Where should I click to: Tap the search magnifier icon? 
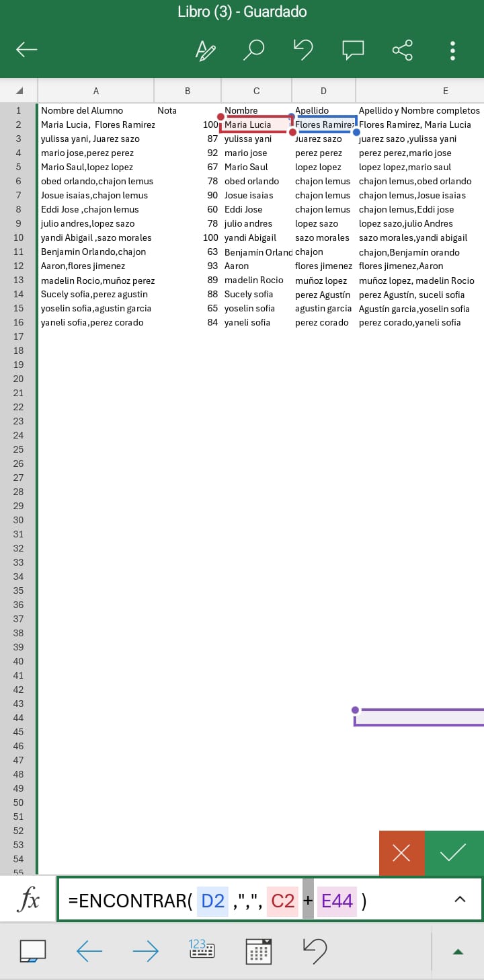pyautogui.click(x=255, y=49)
